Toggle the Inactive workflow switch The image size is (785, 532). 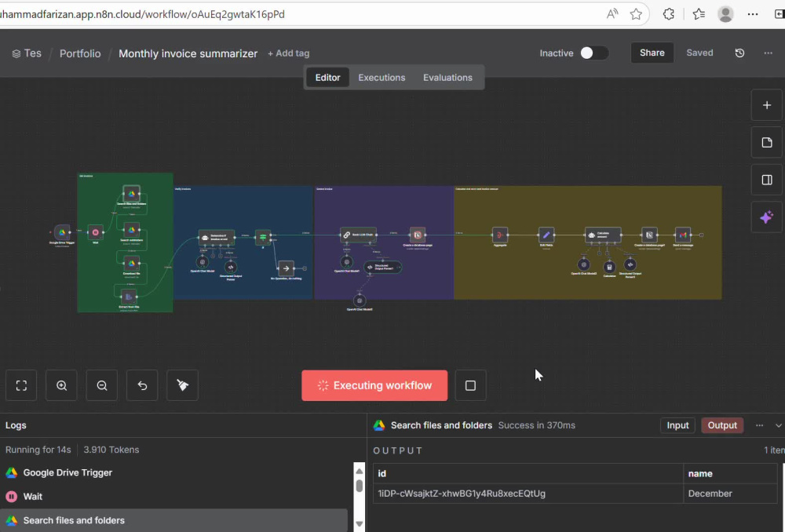(x=594, y=53)
